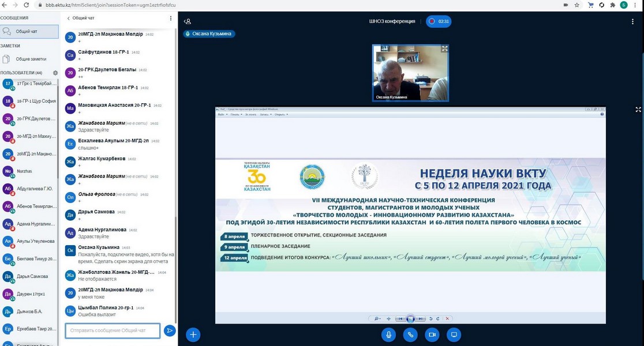Start screen sharing with the monitor button
Viewport: 644px width, 346px height.
(454, 334)
